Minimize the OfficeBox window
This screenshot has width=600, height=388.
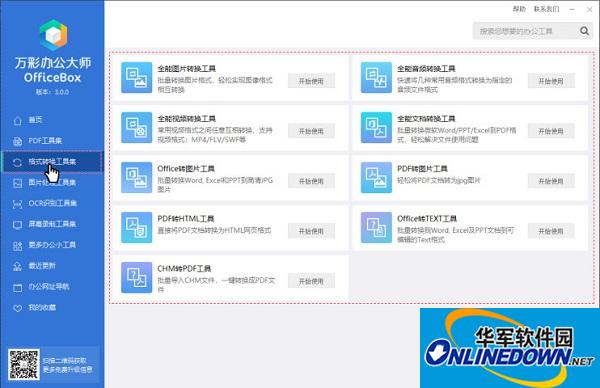pyautogui.click(x=572, y=9)
